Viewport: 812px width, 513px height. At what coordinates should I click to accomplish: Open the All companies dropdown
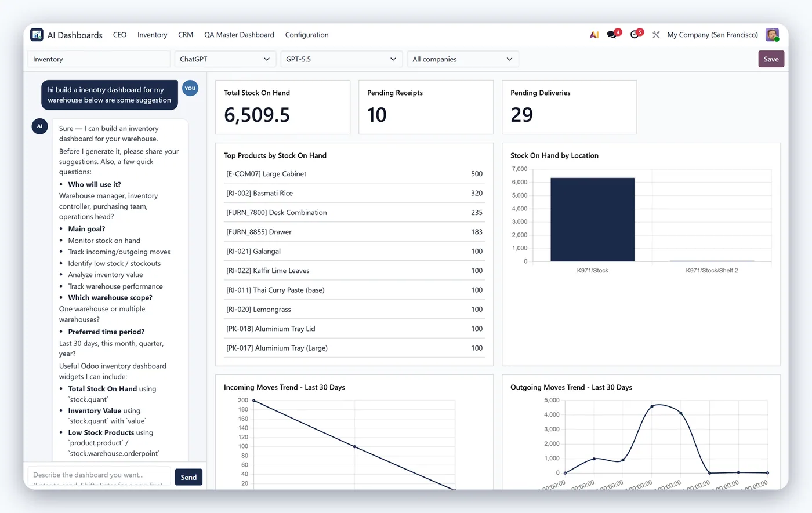[463, 59]
